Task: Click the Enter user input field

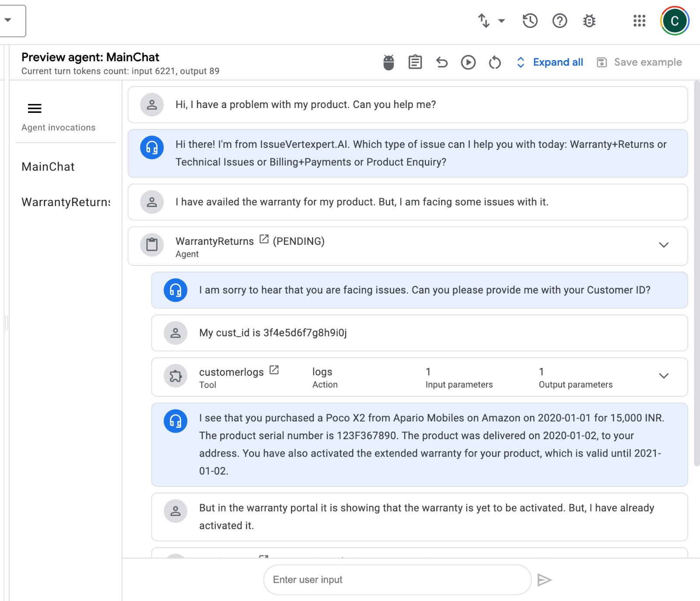Action: [397, 580]
